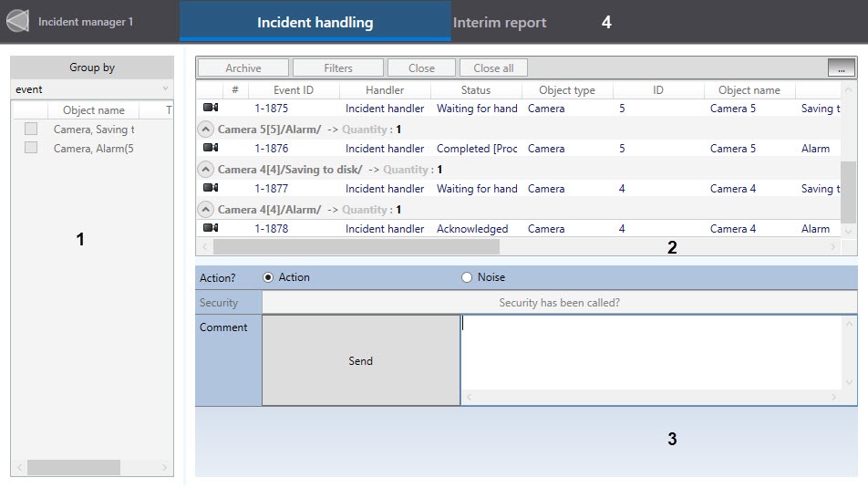Open the Group by event dropdown
Viewport: 868px width, 488px height.
coord(92,89)
